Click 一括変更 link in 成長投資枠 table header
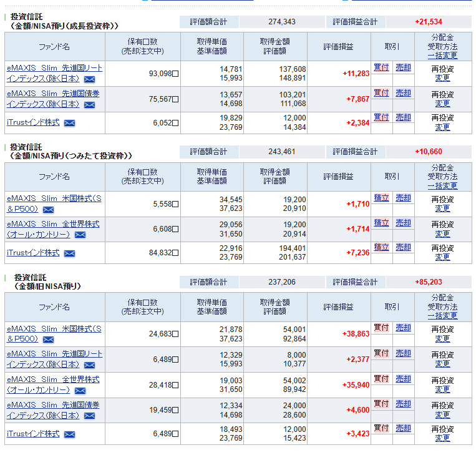 point(442,56)
